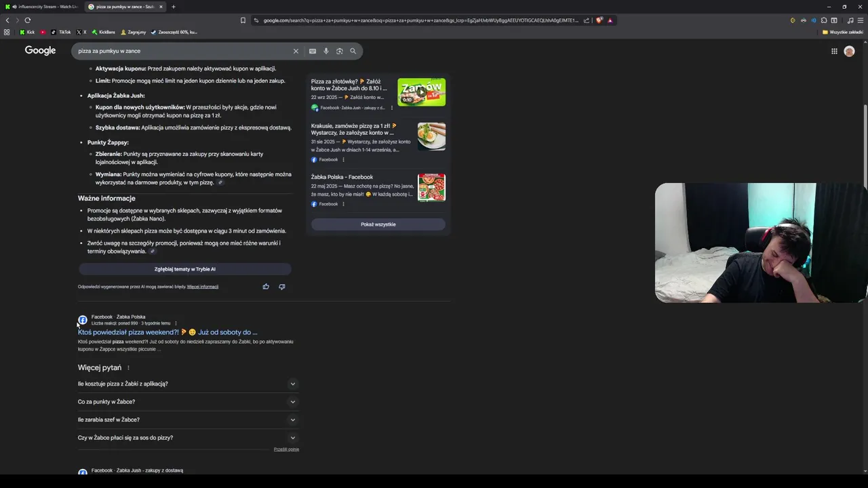Screen dimensions: 868x488
Task: Give thumbs up to the AI answer
Action: (266, 287)
